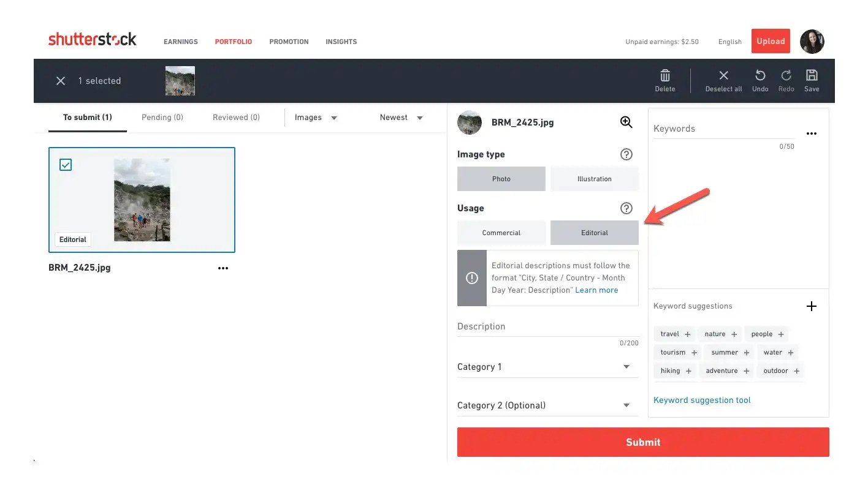Click the Editorial badge on image card
Viewport: 868px width, 485px height.
tap(73, 239)
